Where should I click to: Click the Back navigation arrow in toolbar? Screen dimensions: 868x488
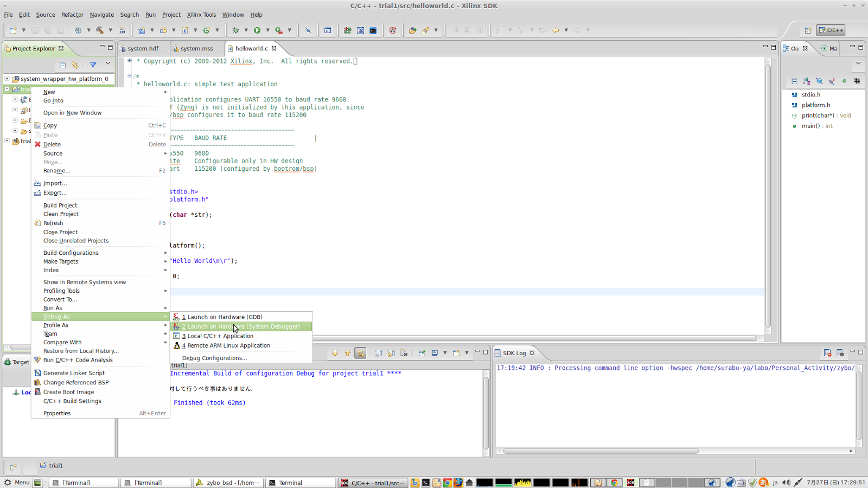(556, 30)
